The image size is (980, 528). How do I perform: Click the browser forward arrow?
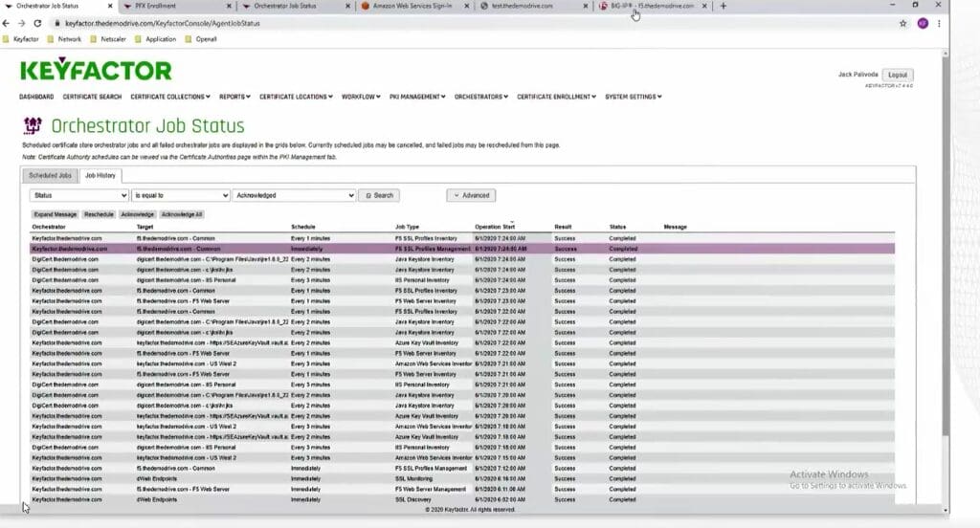21,23
